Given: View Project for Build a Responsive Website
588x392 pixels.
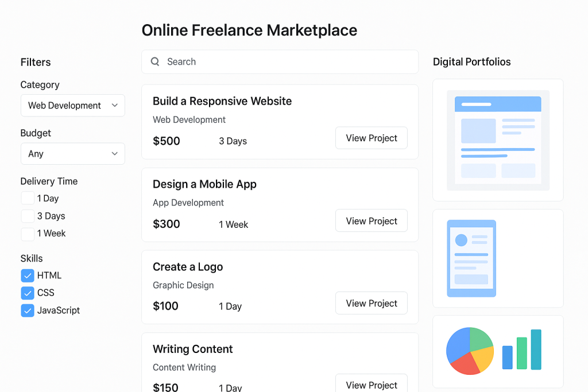Looking at the screenshot, I should click(371, 138).
